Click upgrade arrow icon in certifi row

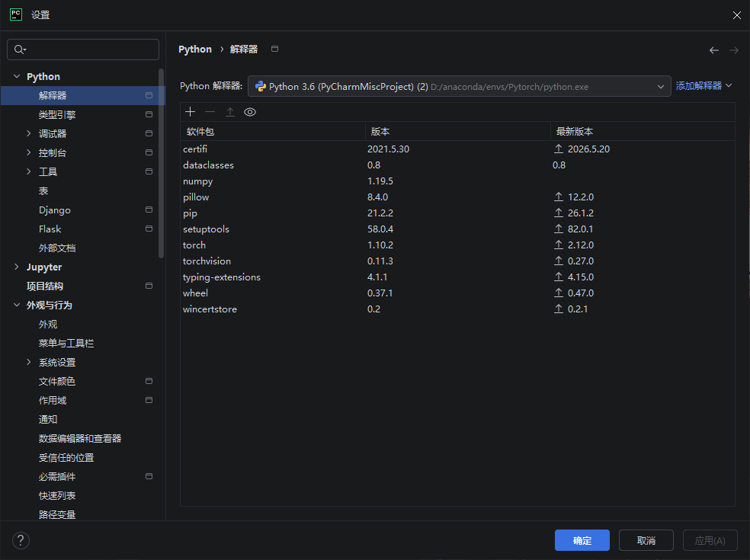(558, 149)
